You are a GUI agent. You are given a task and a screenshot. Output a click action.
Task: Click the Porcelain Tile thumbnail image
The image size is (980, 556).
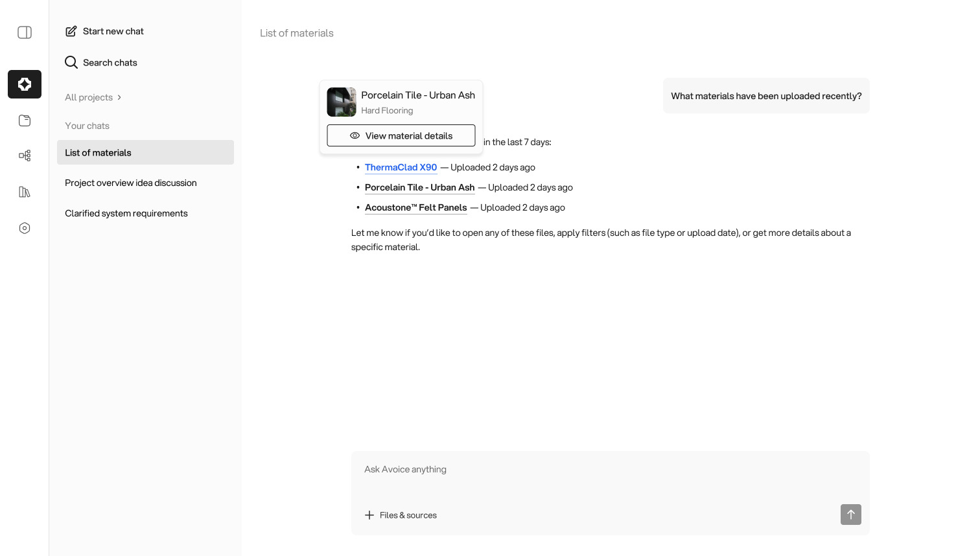(x=342, y=102)
